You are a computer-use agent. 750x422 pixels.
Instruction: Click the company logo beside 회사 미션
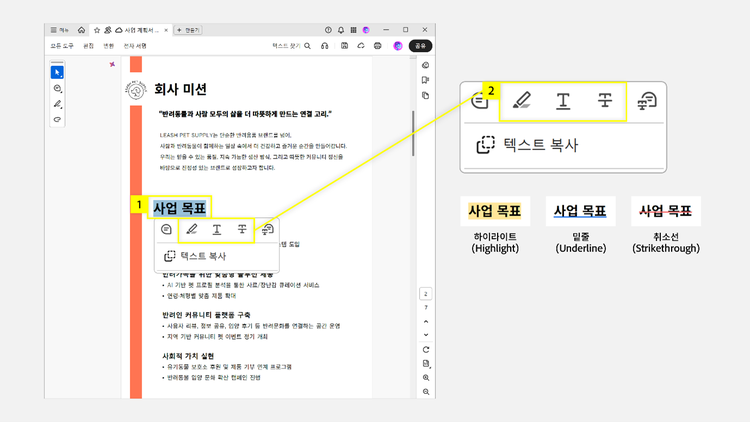tap(136, 90)
